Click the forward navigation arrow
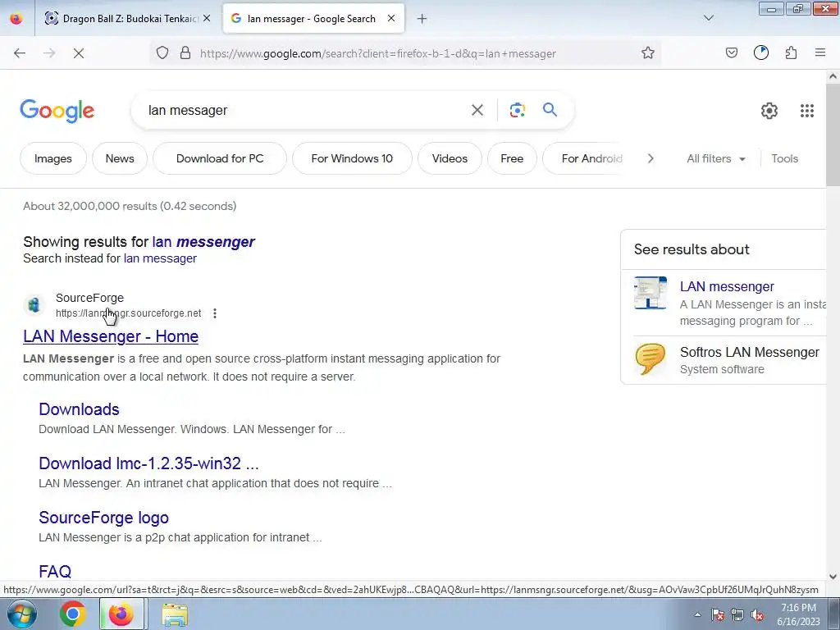 point(49,53)
